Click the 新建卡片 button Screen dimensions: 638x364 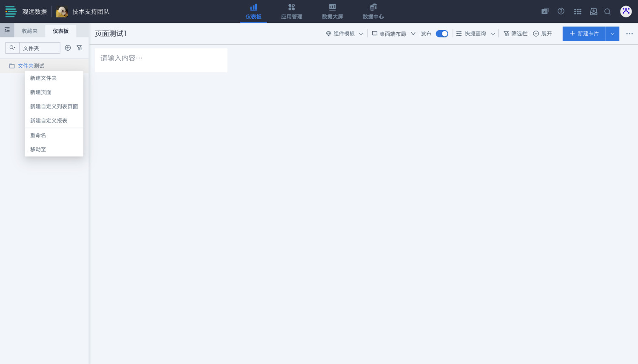[x=584, y=34]
